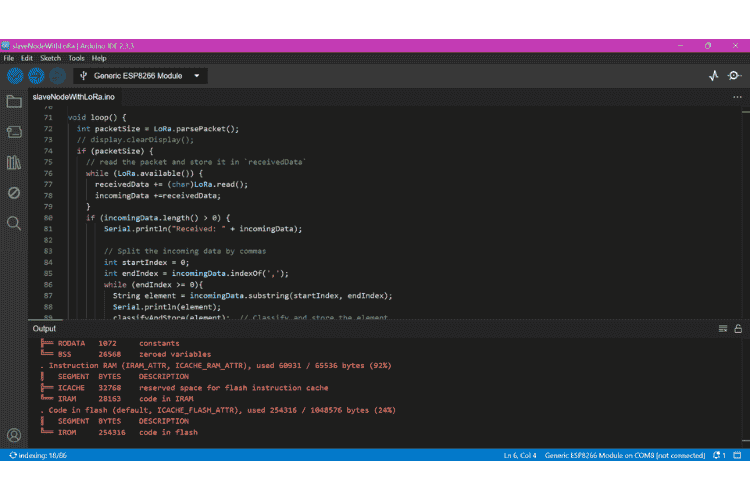Click the 'Serial.println(element);' line
Screen dimensions: 750x500
pos(167,307)
